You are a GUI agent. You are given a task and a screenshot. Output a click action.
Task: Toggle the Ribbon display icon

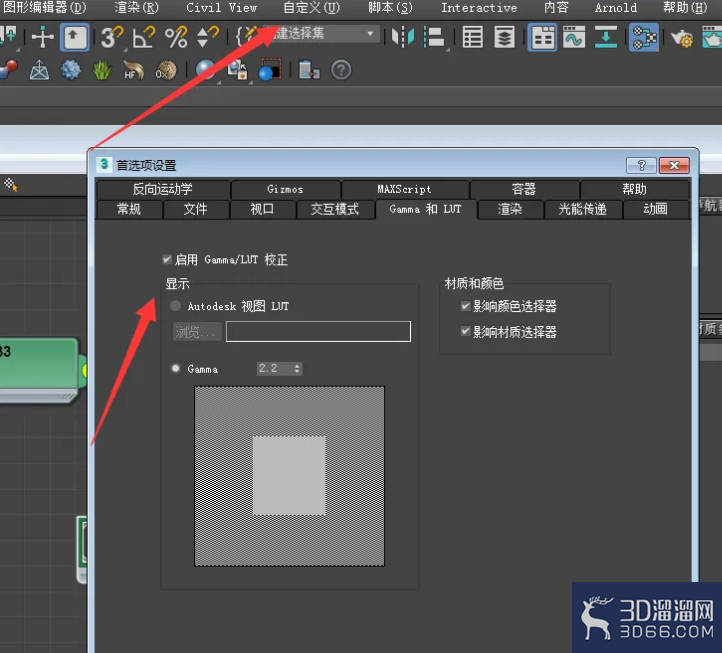pyautogui.click(x=542, y=37)
